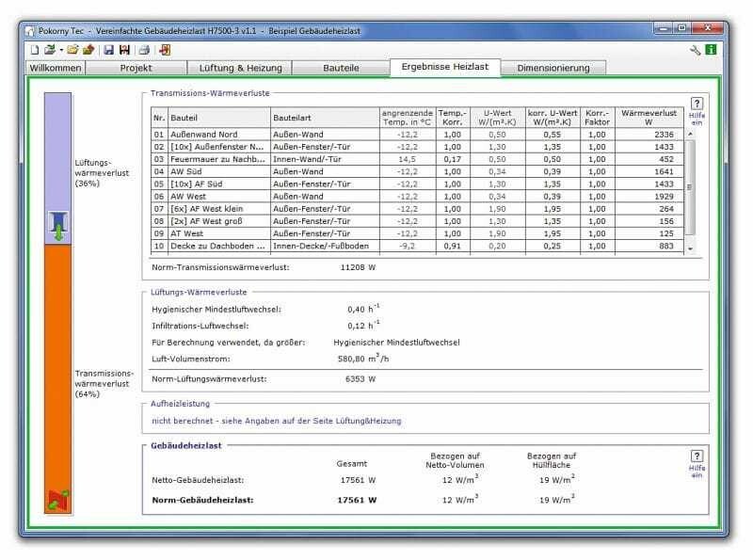The width and height of the screenshot is (753, 560).
Task: Click the table scrollbar down arrow
Action: coord(691,248)
